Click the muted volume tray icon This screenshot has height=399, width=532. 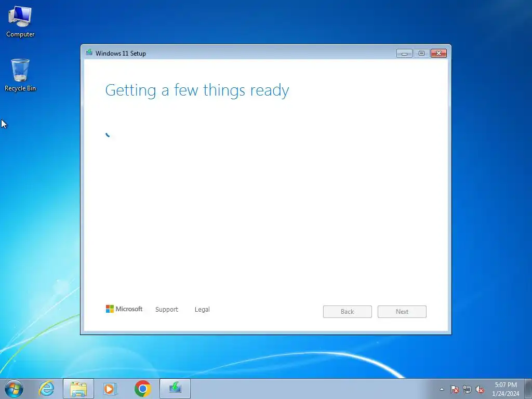point(480,390)
